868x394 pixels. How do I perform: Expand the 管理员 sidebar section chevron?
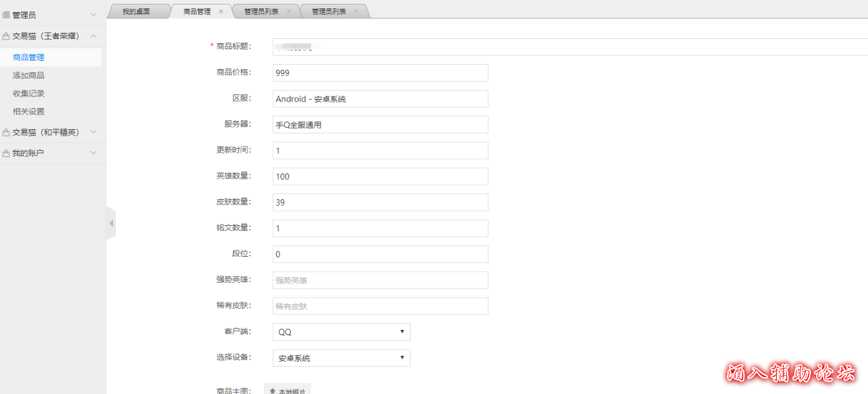93,15
